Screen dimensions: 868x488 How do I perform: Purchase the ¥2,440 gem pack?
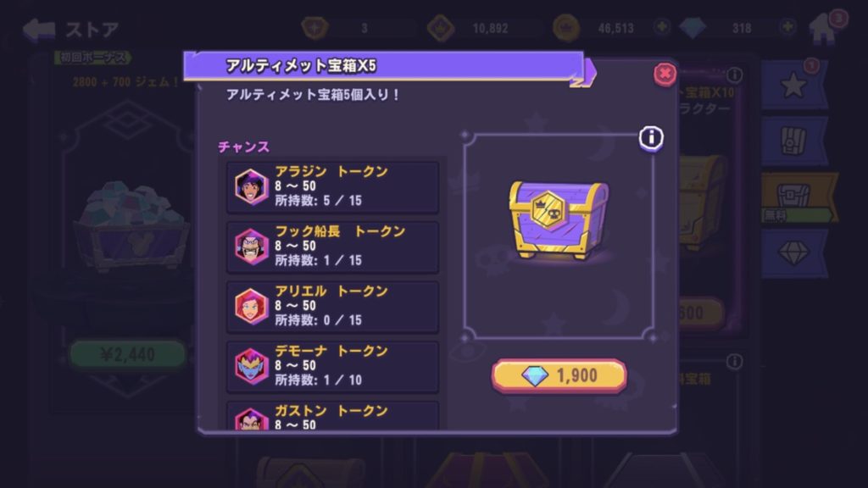click(127, 354)
